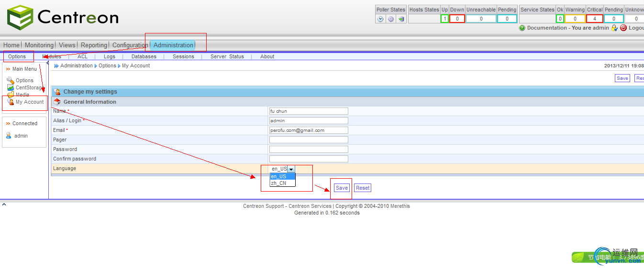Click the General Information section icon

click(57, 102)
